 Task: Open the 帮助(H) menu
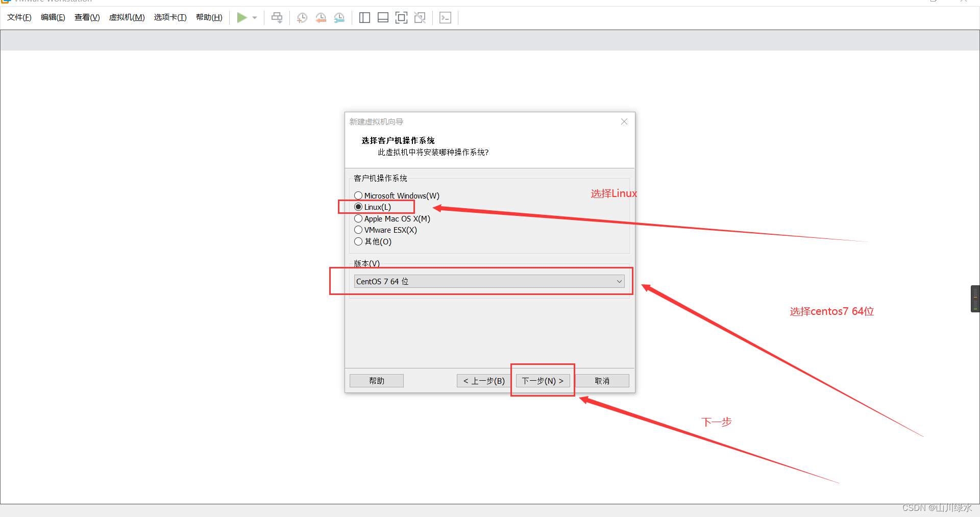point(209,17)
